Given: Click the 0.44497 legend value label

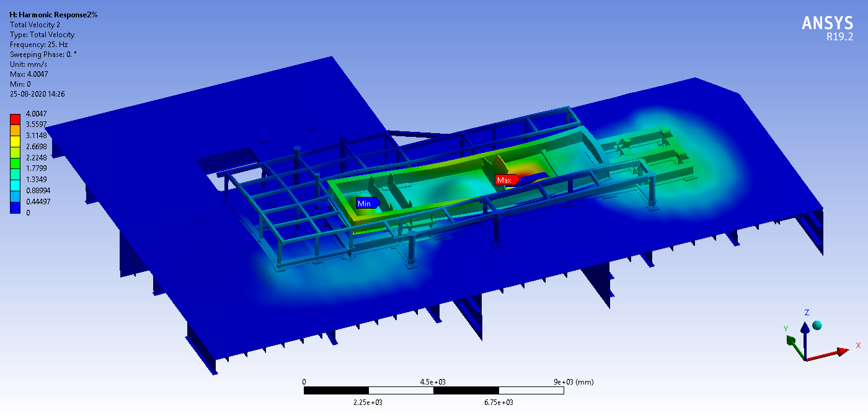Looking at the screenshot, I should pyautogui.click(x=37, y=202).
